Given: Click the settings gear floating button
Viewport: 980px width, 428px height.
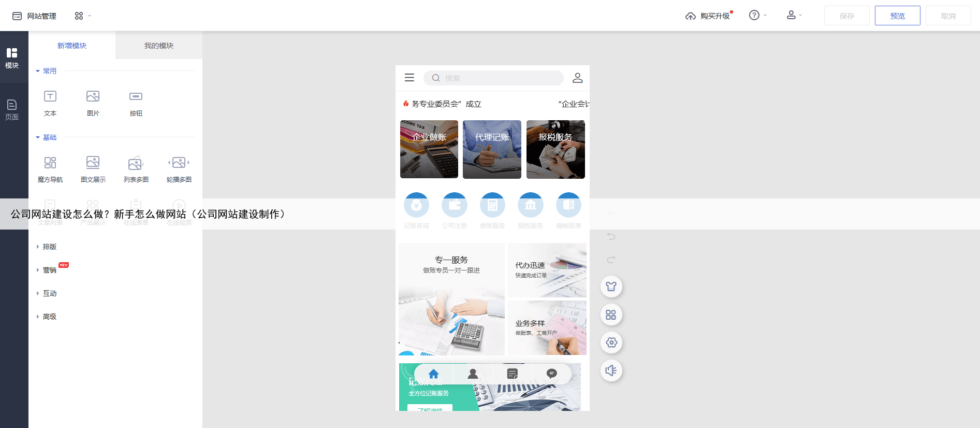Looking at the screenshot, I should [x=611, y=343].
